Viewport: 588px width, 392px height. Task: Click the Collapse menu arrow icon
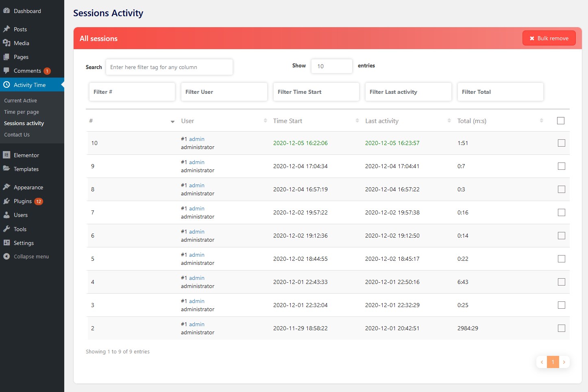(7, 257)
